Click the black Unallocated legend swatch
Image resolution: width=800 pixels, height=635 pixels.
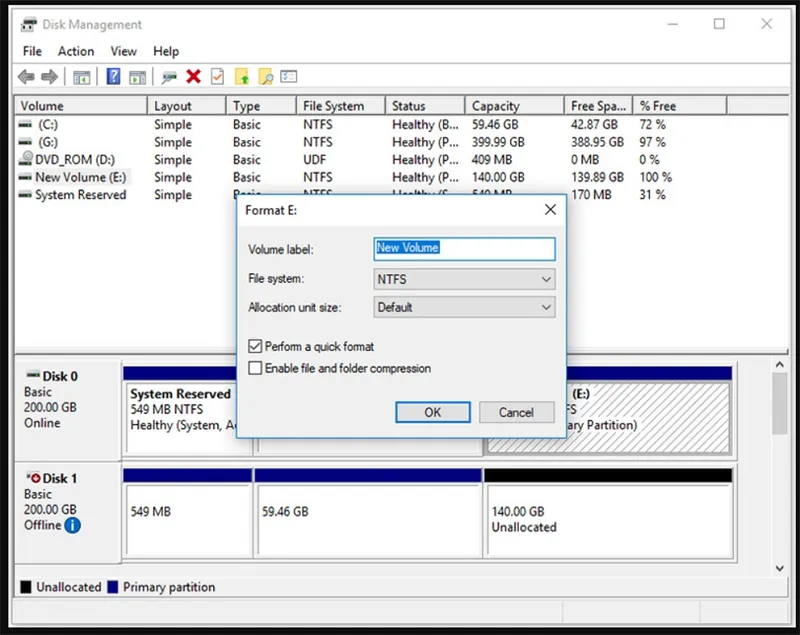click(x=26, y=587)
